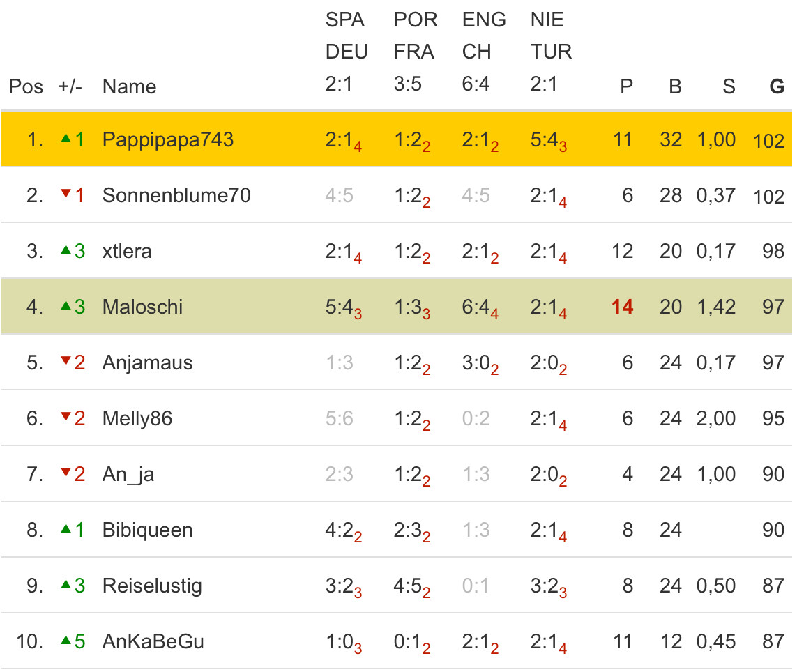Image resolution: width=797 pixels, height=672 pixels.
Task: Click green up arrow beside Maloschi
Action: (x=66, y=306)
